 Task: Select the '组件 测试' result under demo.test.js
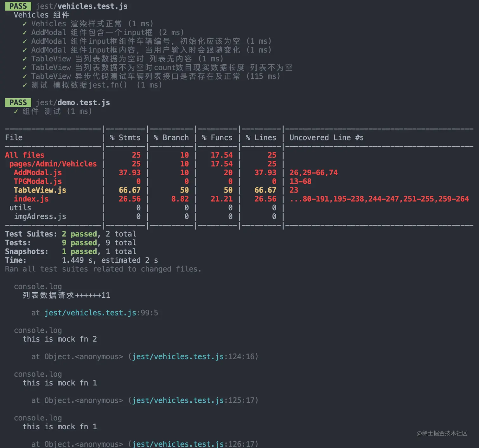(x=53, y=111)
